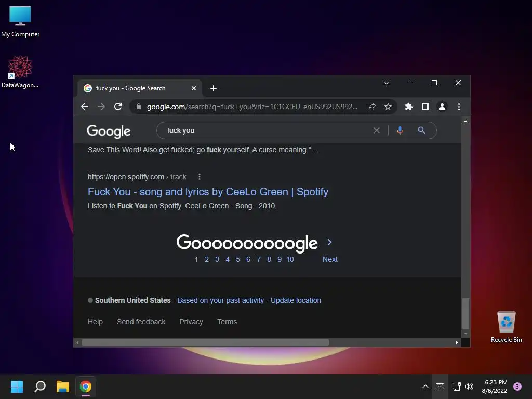Viewport: 532px width, 399px height.
Task: Click the scroll-up arrow
Action: pyautogui.click(x=465, y=121)
